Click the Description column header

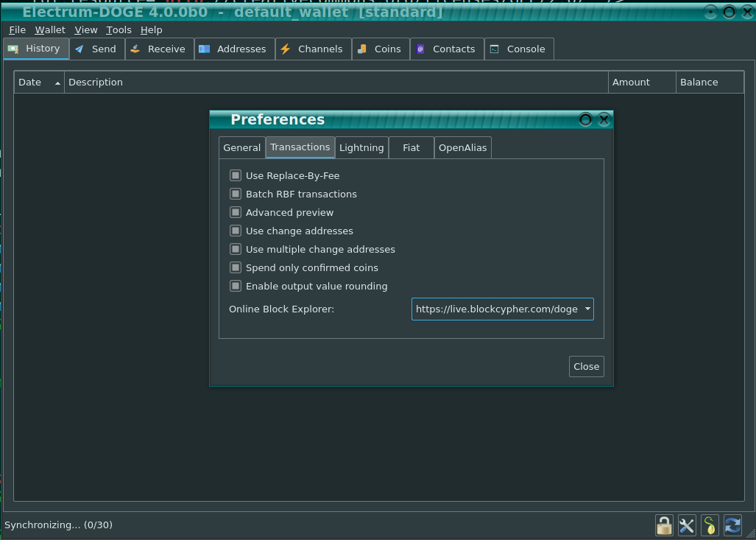pos(336,83)
